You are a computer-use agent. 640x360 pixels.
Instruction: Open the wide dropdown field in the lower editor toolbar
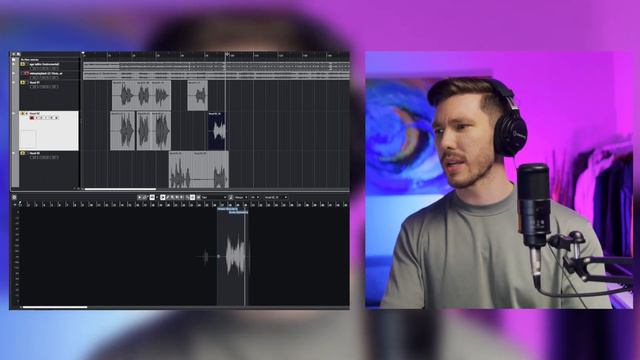coord(214,197)
